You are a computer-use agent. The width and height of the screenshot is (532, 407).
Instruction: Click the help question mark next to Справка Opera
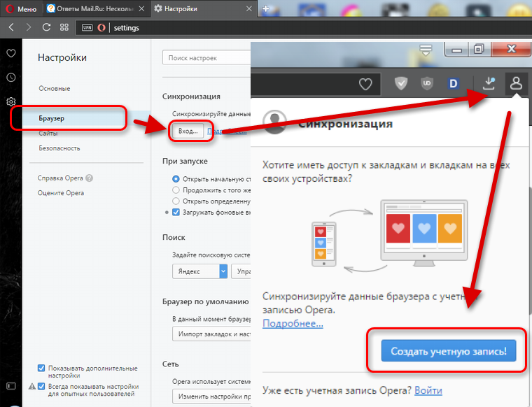pos(89,178)
